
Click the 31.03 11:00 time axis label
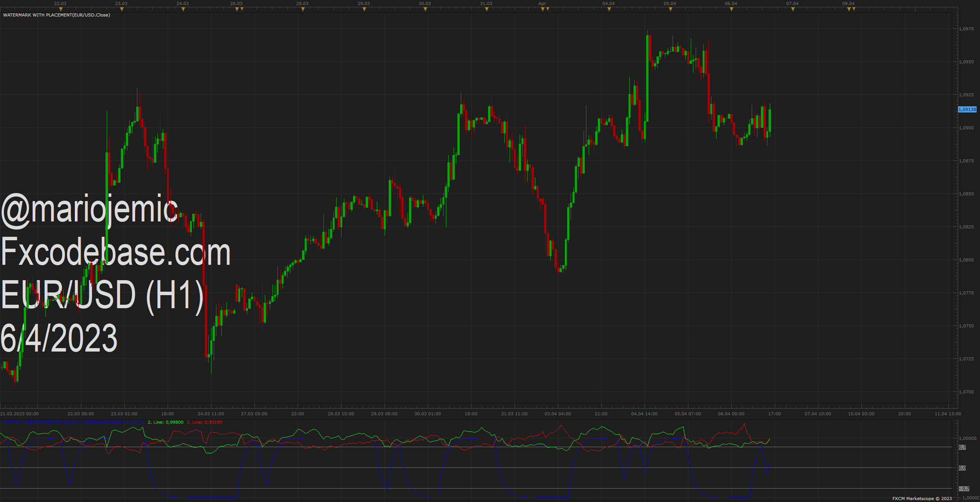[514, 414]
